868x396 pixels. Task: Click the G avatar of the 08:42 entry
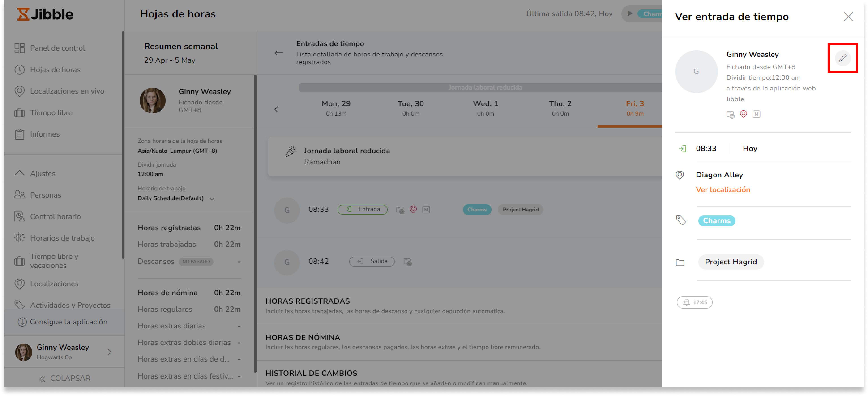pos(287,262)
